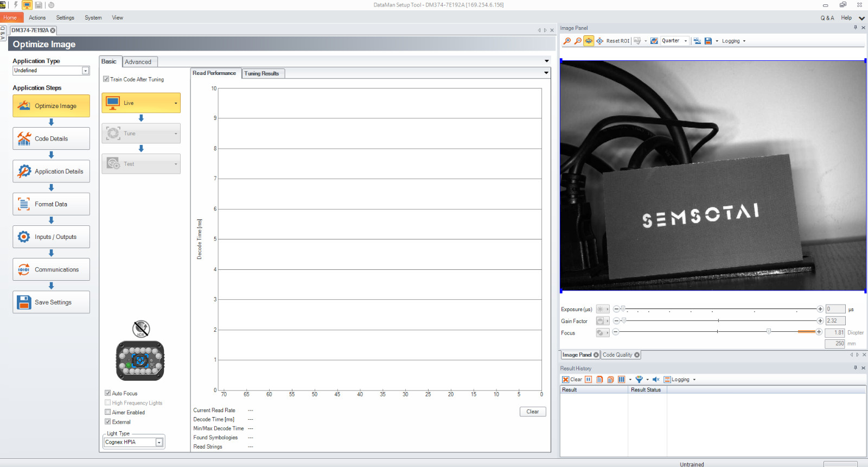Select the Read Performance tab
The width and height of the screenshot is (868, 467).
click(214, 73)
